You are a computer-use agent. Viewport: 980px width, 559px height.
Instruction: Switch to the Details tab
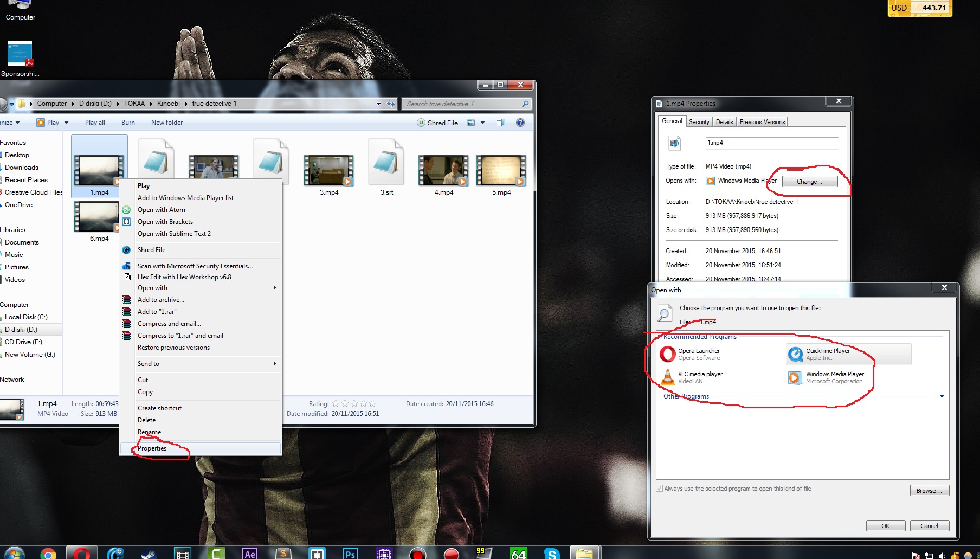(724, 122)
